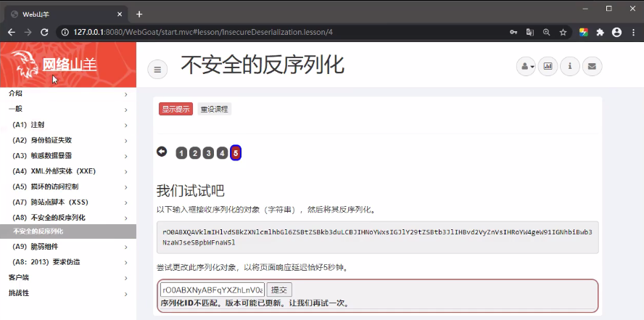Click the site info icon in address bar

65,32
